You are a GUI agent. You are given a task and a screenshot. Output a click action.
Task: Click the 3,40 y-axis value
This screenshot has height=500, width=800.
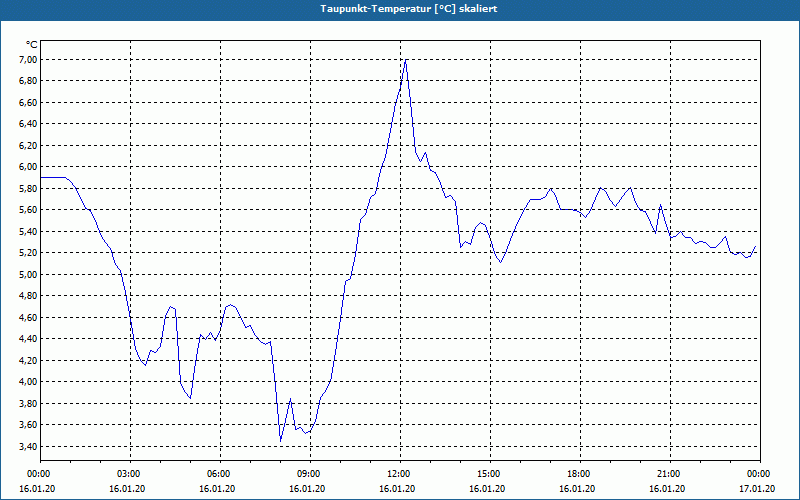(30, 446)
